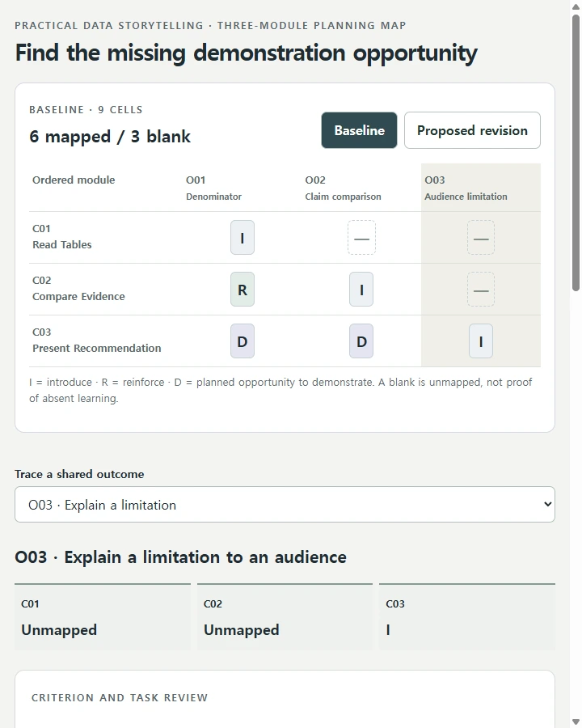The height and width of the screenshot is (728, 582).
Task: Click the C02 Unmapped trace card
Action: click(x=285, y=616)
